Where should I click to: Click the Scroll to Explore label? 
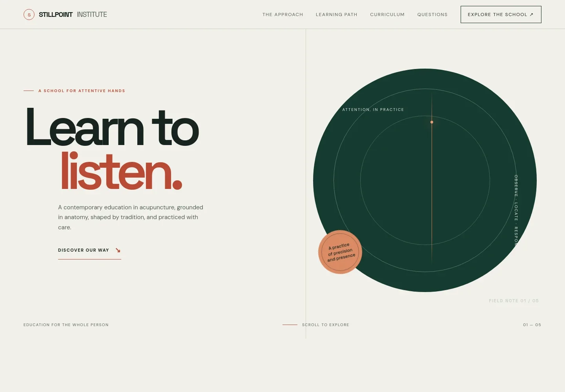coord(326,325)
